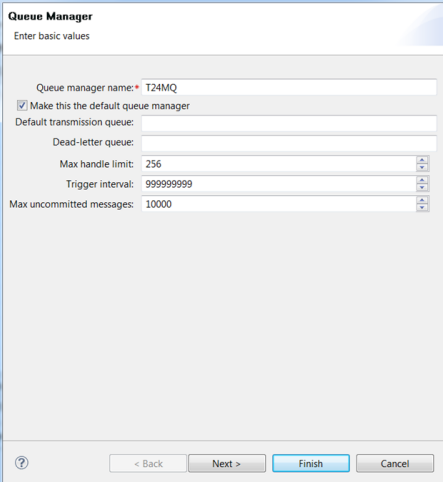The width and height of the screenshot is (448, 484).
Task: Click into the Queue manager name field
Action: click(x=289, y=87)
